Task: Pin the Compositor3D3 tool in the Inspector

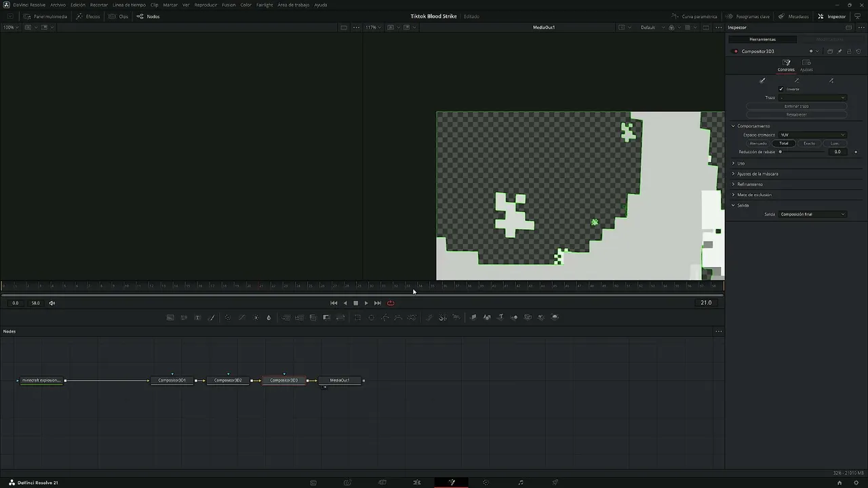Action: point(840,52)
